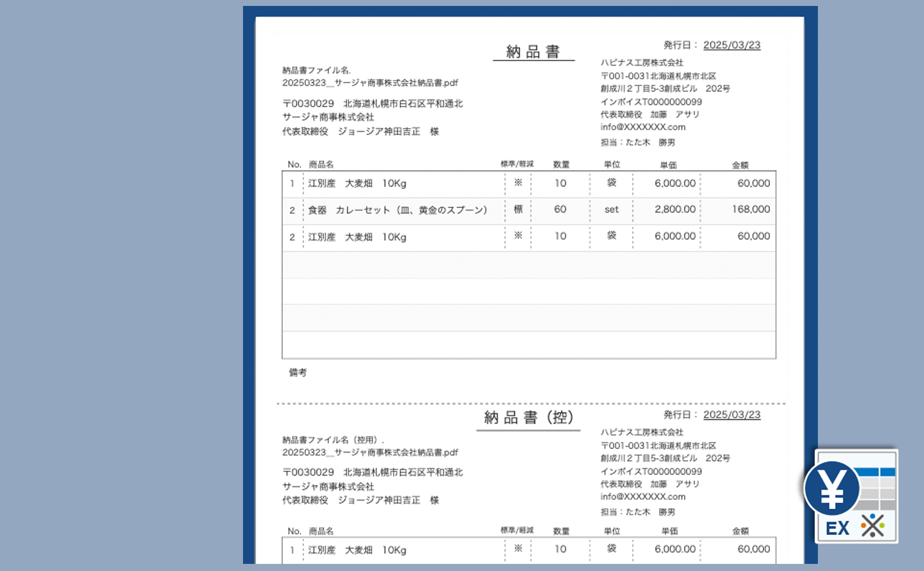Click the info@XXXXXXX.com email in the top section
The image size is (924, 571).
coord(642,127)
